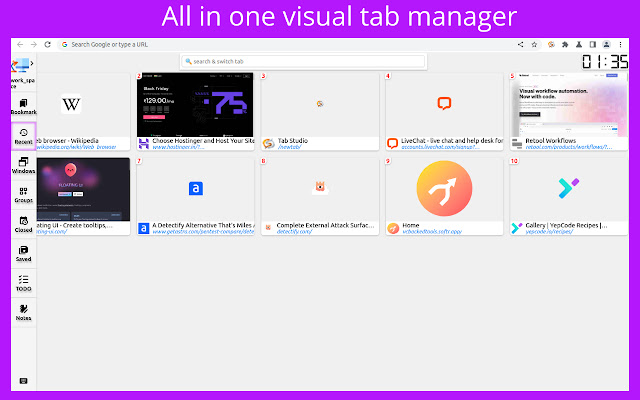Open the LiveChat tab card
Screen dimensions: 640x400
click(x=444, y=111)
